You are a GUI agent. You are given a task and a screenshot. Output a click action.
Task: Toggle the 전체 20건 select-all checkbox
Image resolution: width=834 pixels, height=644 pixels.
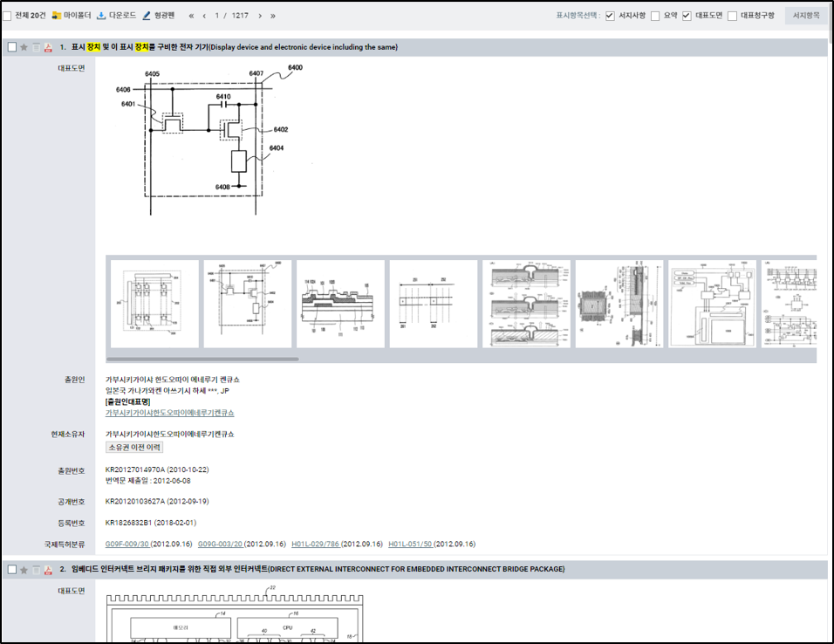[8, 16]
